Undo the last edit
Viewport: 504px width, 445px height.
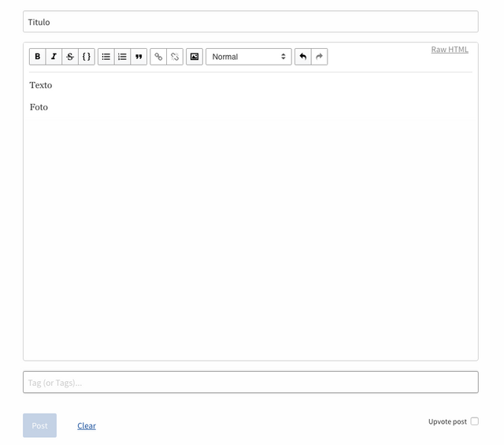click(302, 57)
